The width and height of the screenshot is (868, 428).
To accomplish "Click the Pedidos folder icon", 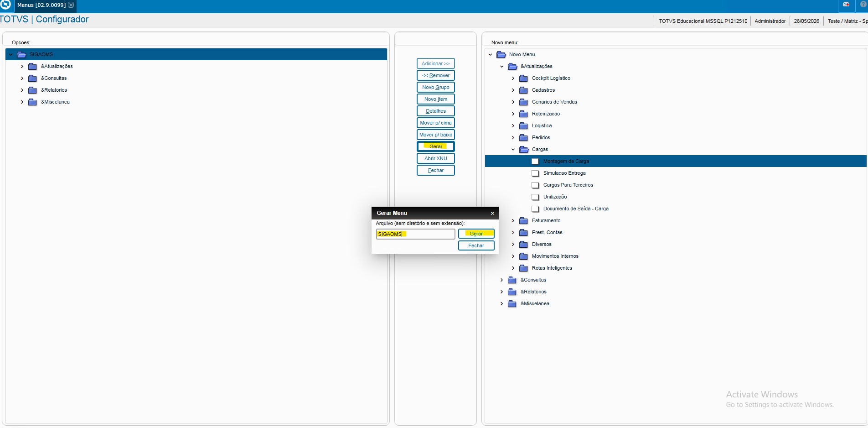I will (524, 137).
